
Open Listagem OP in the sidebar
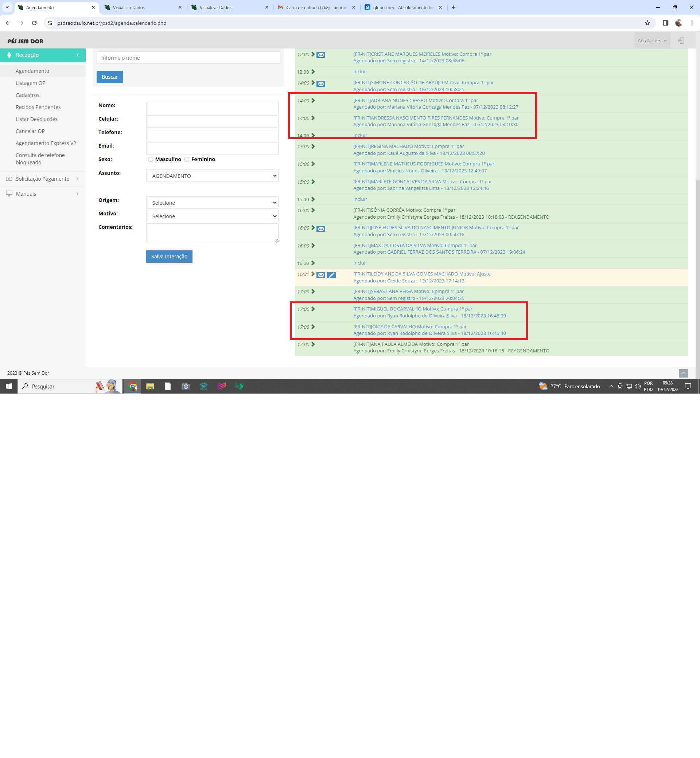coord(30,83)
